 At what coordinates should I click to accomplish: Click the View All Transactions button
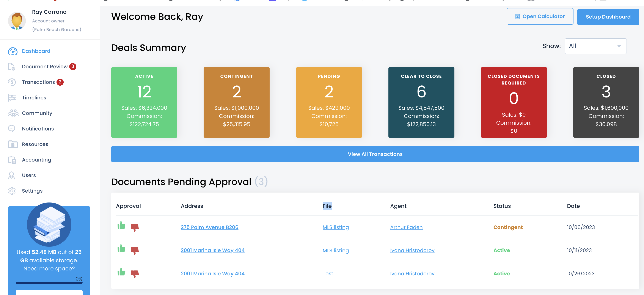(x=375, y=154)
